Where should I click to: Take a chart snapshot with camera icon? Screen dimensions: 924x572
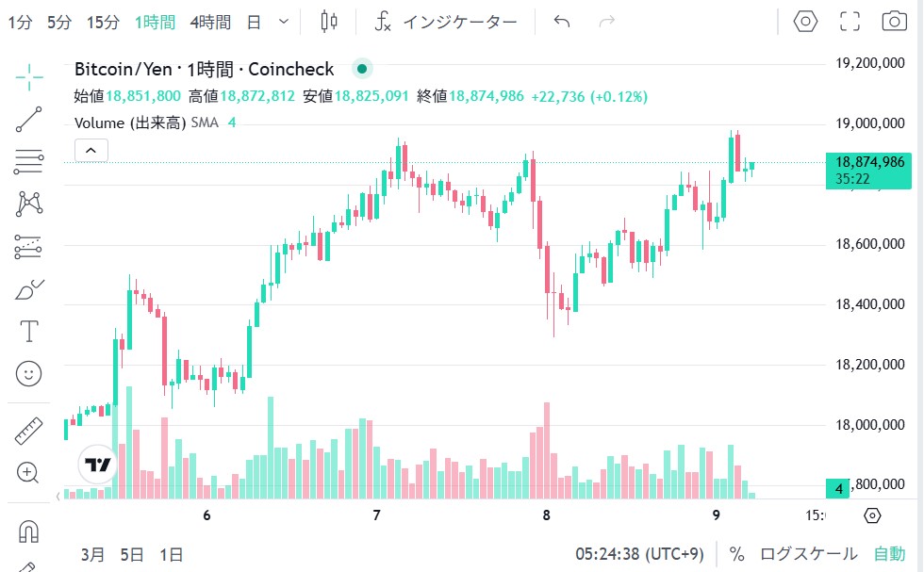(894, 22)
